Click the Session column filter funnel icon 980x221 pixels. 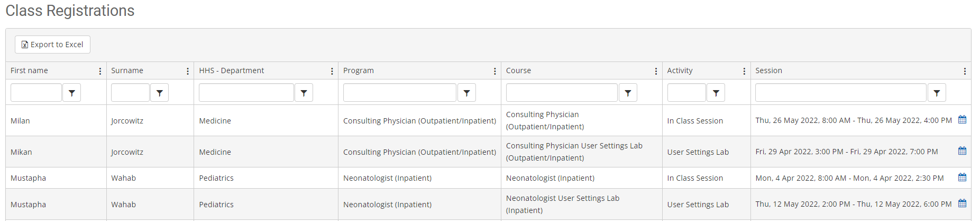937,93
